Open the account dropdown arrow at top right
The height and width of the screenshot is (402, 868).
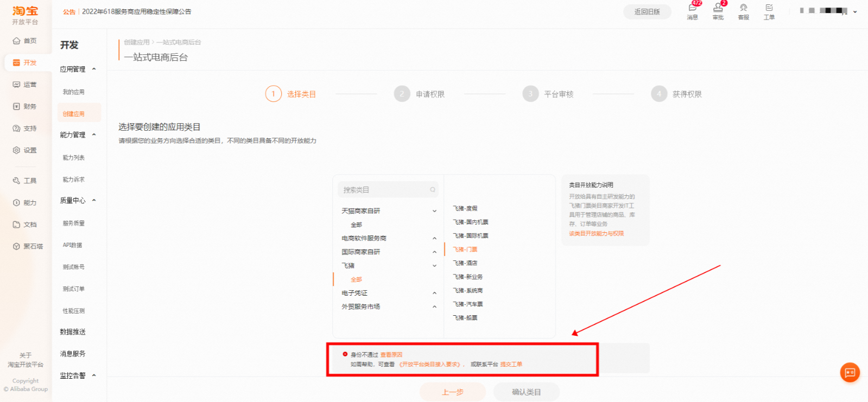point(855,11)
